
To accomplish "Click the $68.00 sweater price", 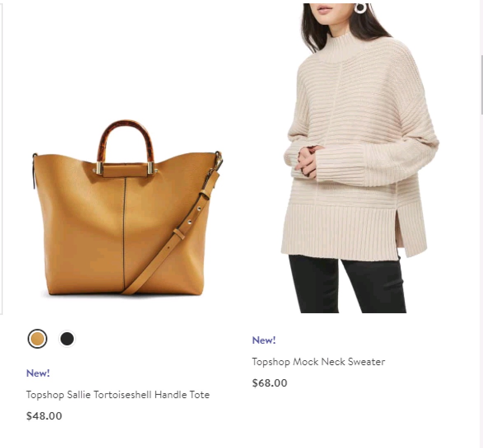I will click(270, 382).
